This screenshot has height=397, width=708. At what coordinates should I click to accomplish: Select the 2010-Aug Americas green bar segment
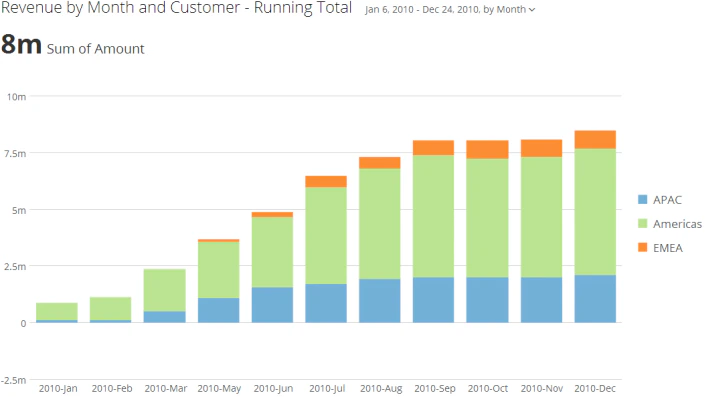point(380,224)
